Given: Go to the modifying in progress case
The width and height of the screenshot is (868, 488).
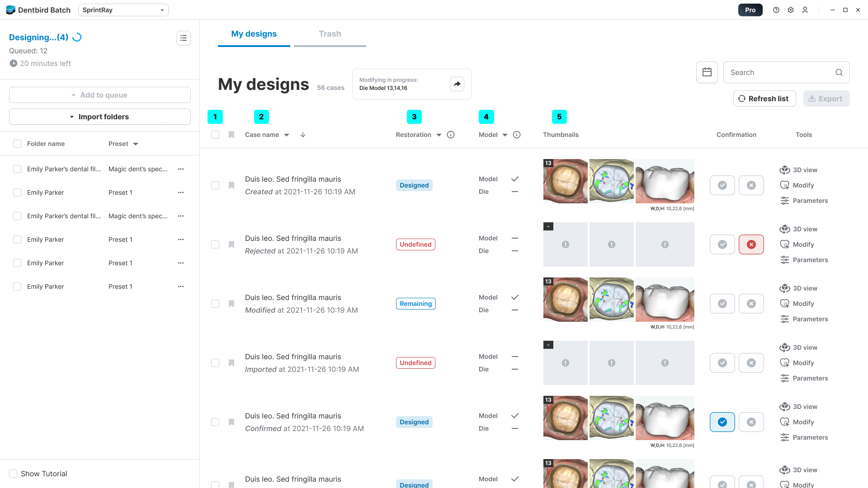Looking at the screenshot, I should tap(457, 84).
